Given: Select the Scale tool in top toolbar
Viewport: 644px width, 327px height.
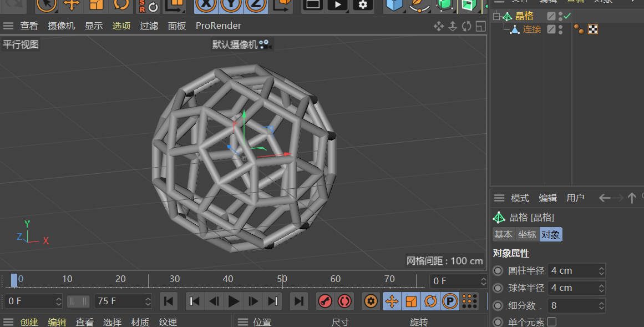Looking at the screenshot, I should click(96, 5).
